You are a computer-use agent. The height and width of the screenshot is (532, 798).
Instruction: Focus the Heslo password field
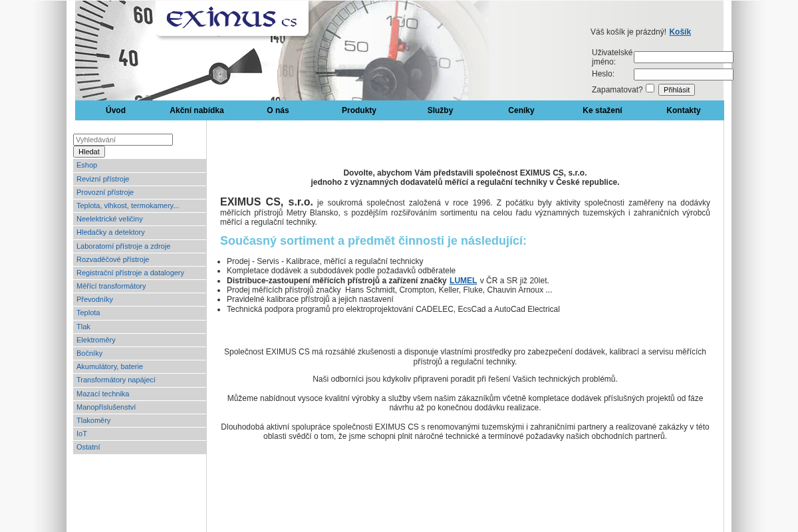[683, 74]
